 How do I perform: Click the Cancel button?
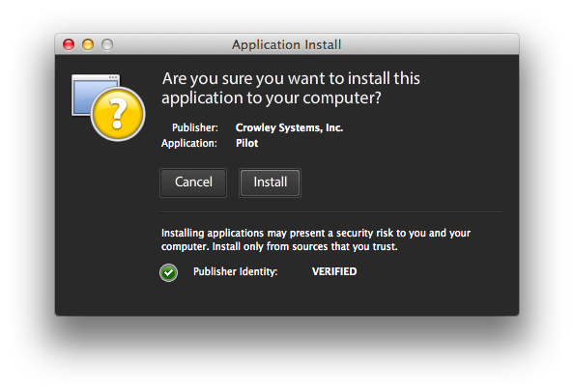(193, 182)
